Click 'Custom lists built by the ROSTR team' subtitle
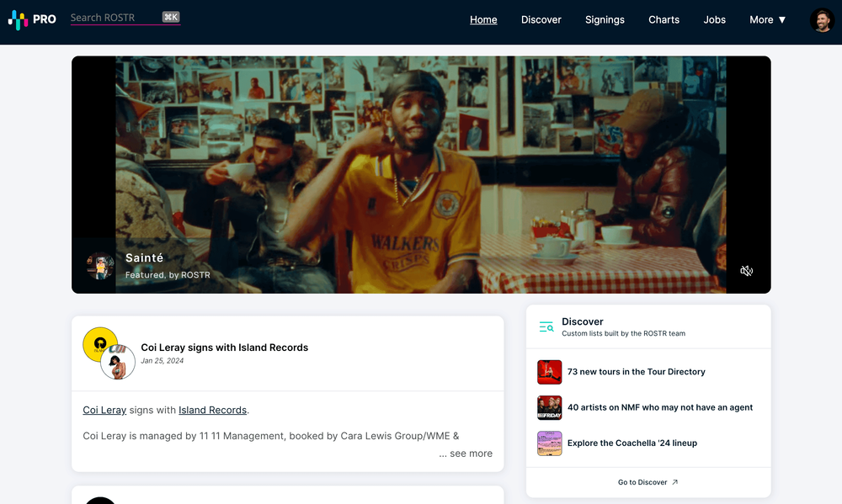Image resolution: width=842 pixels, height=504 pixels. coord(623,333)
